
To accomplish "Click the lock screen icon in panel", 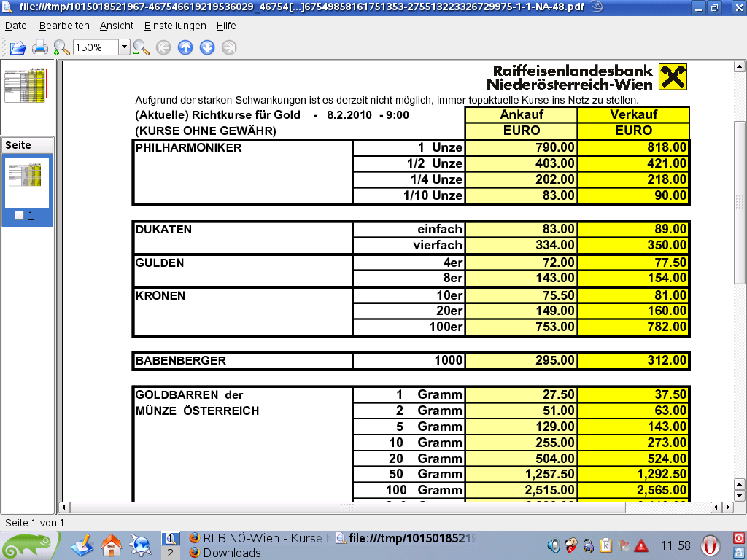I will point(739,553).
